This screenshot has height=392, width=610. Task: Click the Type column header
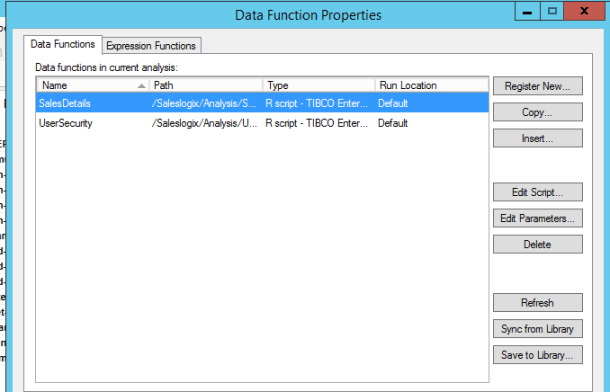tap(319, 85)
